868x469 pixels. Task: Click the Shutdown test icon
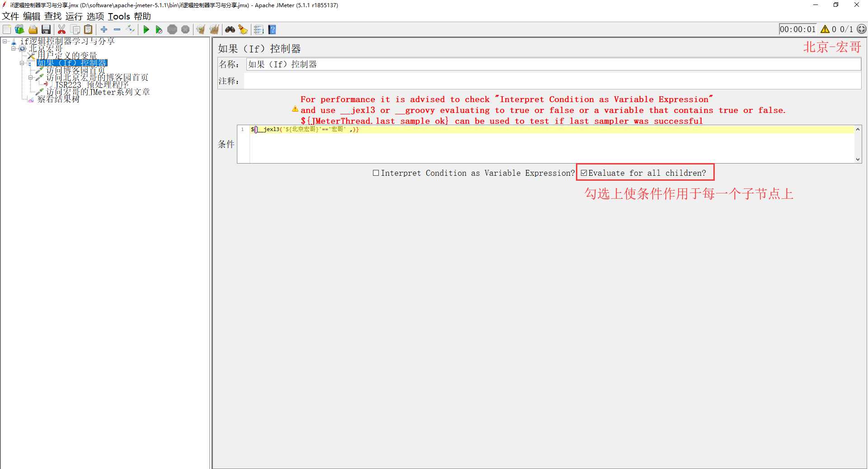[185, 29]
